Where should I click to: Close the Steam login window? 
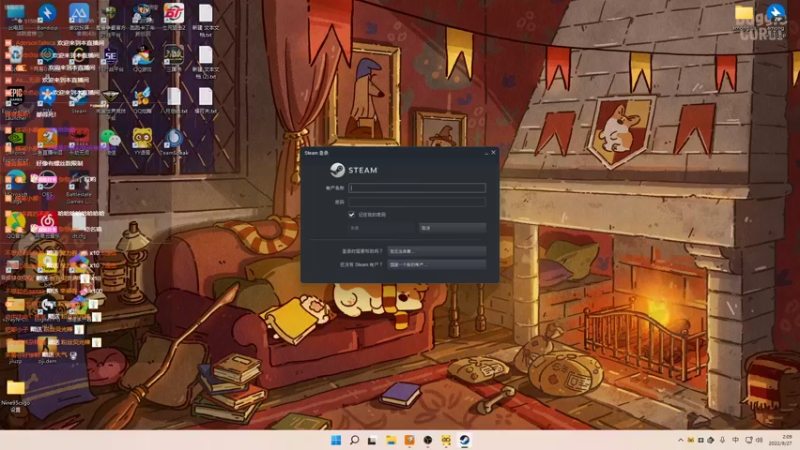[x=493, y=153]
